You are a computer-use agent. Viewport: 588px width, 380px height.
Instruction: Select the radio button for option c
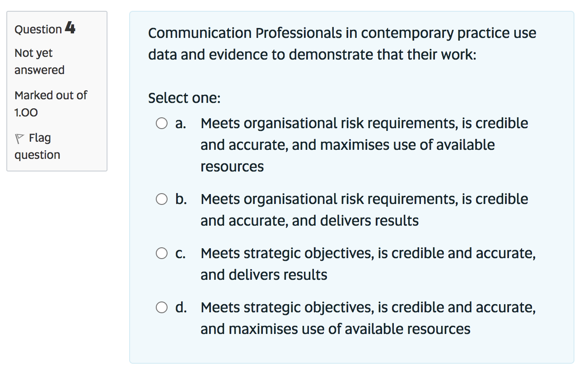[x=162, y=253]
